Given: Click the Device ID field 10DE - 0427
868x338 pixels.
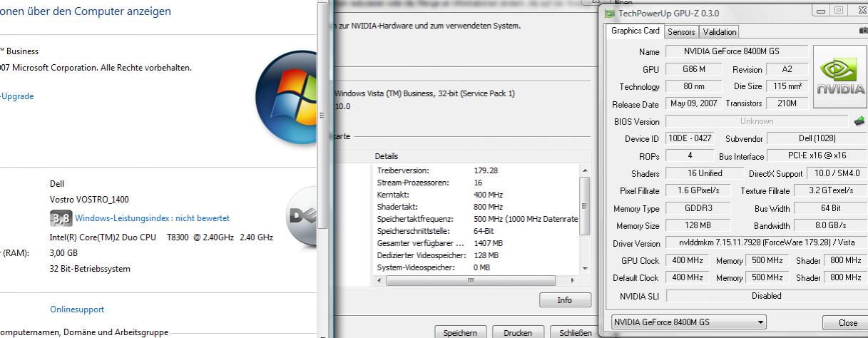Looking at the screenshot, I should pos(689,138).
